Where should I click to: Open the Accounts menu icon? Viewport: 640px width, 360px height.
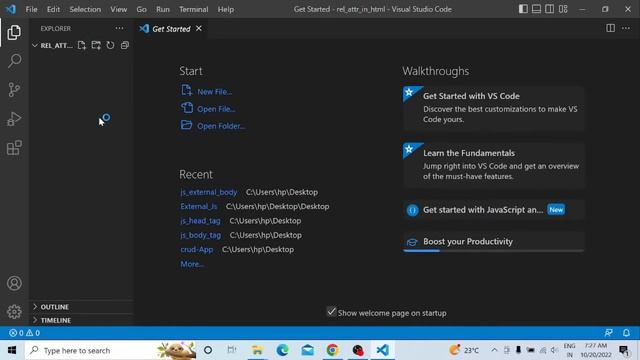14,283
